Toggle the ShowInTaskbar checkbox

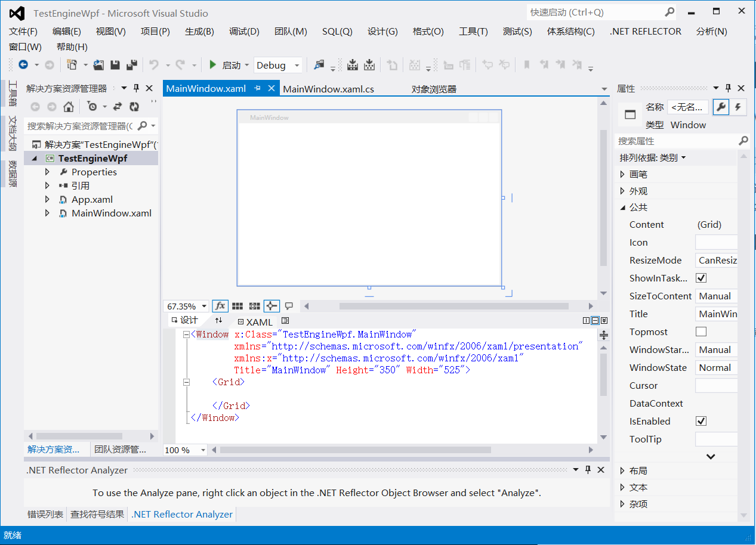[x=701, y=278]
